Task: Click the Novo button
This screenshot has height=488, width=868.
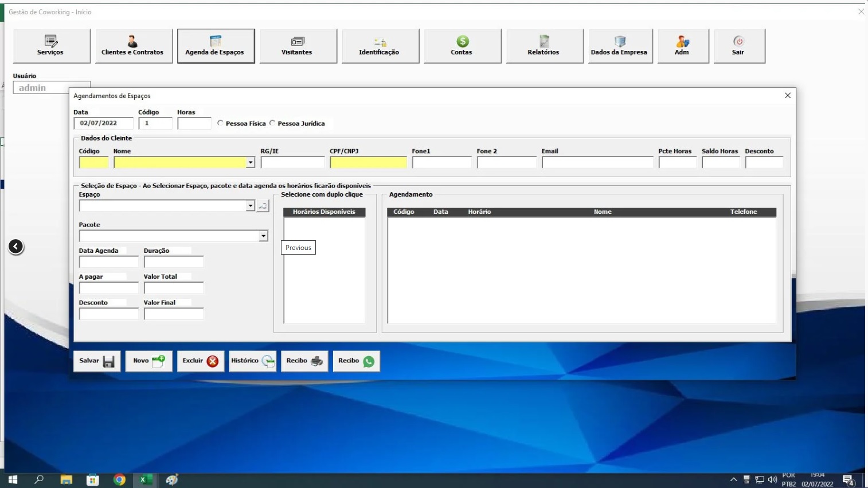Action: coord(148,361)
